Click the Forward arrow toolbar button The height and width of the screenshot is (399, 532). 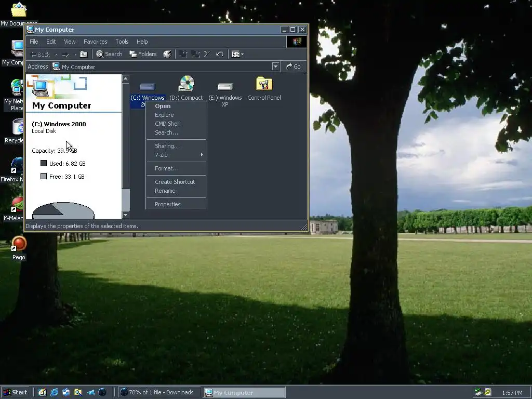(65, 55)
